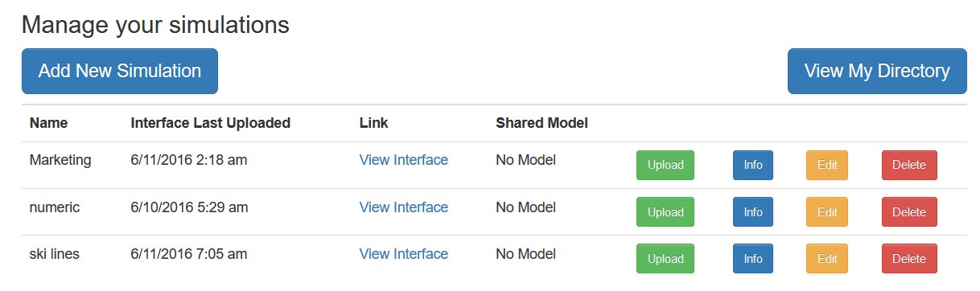Show Info for numeric simulation
The height and width of the screenshot is (291, 980).
(753, 212)
